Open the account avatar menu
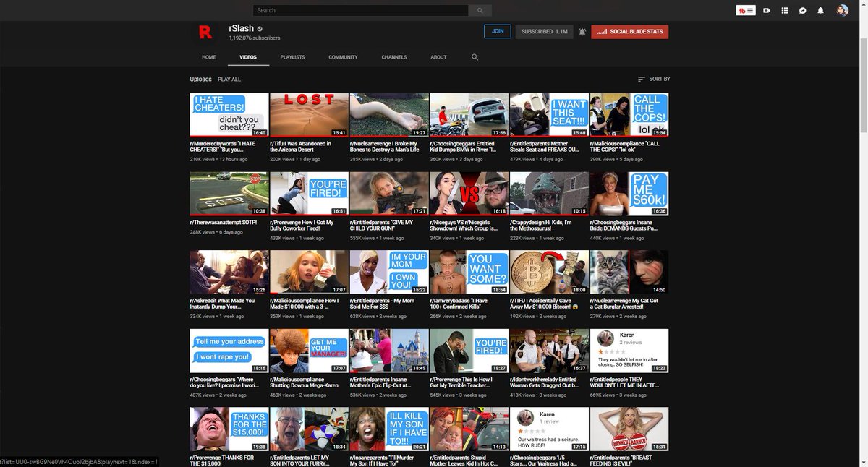 click(842, 10)
